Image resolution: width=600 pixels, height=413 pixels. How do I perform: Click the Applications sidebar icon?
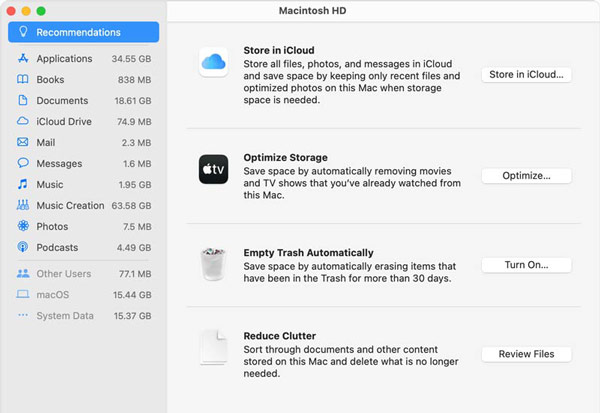pyautogui.click(x=23, y=58)
